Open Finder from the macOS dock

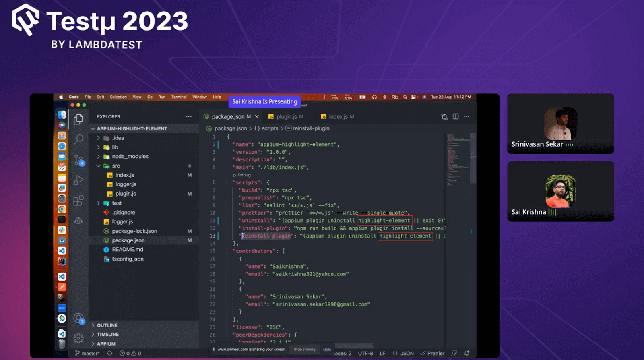pyautogui.click(x=62, y=115)
